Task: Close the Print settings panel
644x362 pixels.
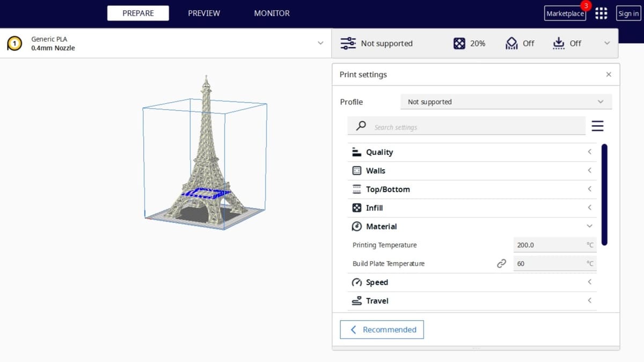Action: 609,75
